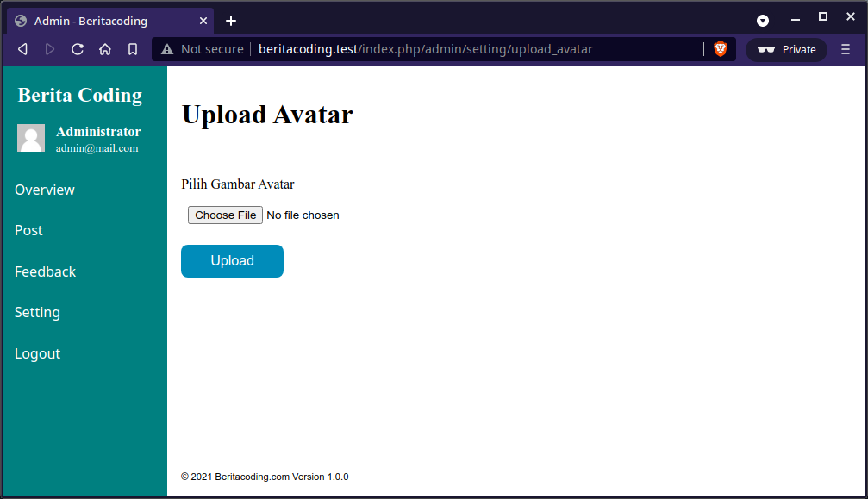
Task: Expand the tab search dropdown arrow
Action: tap(763, 21)
